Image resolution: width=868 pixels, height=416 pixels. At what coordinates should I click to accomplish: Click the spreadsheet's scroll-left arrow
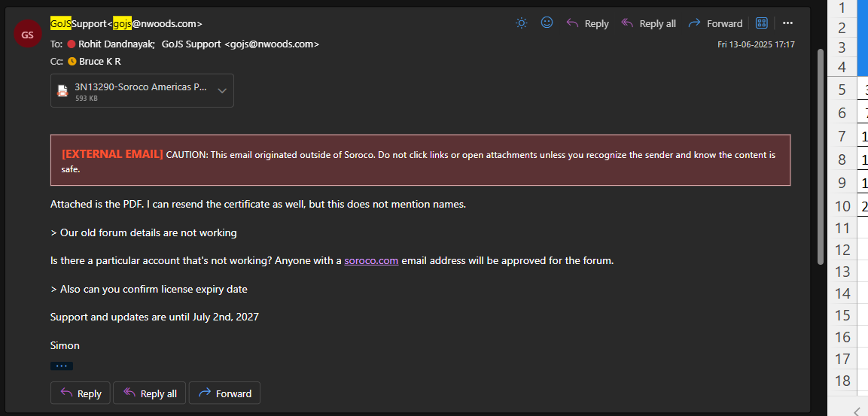857,408
